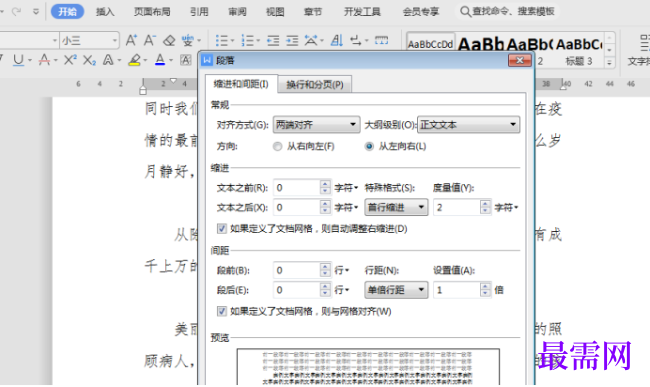650x387 pixels.
Task: Apply yellow highlight color
Action: 134,60
